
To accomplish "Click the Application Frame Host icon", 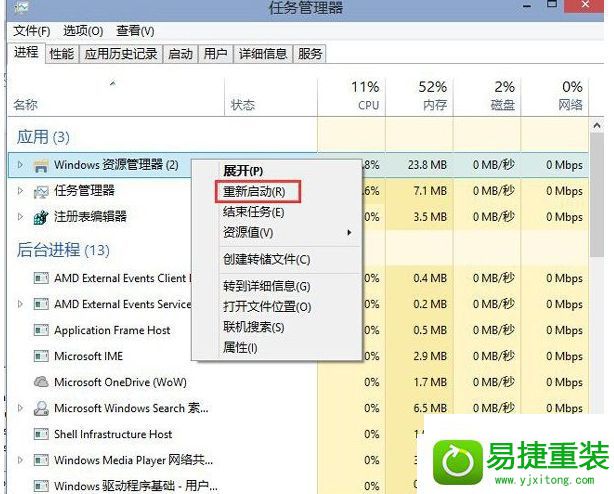I will [41, 330].
